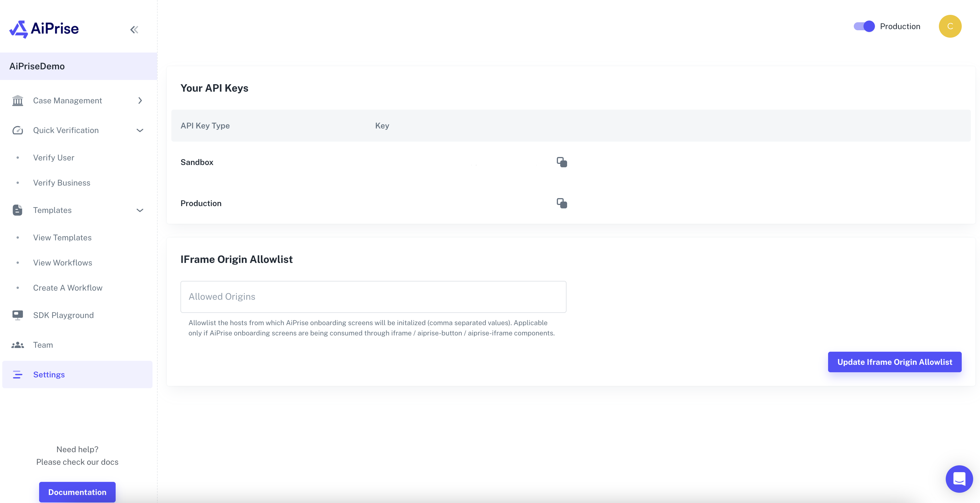Toggle the Production environment switch
Screen dimensions: 980x503
(863, 26)
